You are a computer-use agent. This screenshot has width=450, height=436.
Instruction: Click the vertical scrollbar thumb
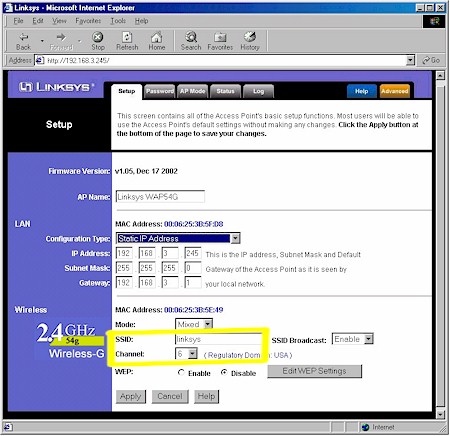pos(440,245)
